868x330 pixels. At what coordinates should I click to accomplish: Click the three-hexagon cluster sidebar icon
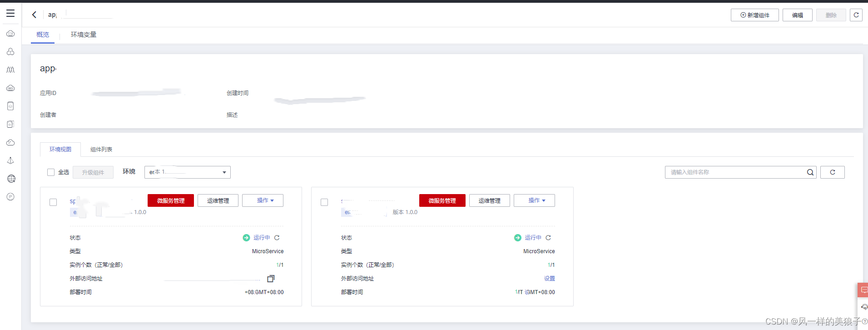pyautogui.click(x=10, y=52)
